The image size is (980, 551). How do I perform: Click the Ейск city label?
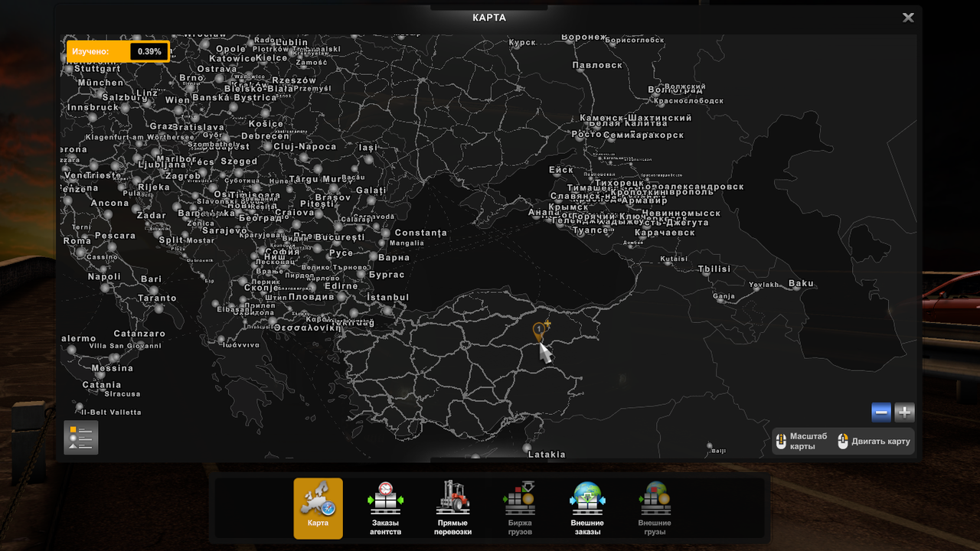561,169
